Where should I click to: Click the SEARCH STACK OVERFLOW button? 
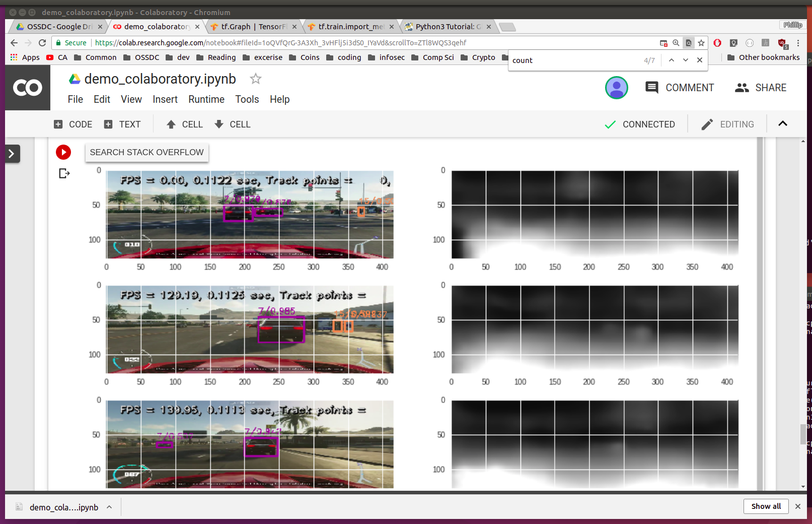tap(146, 152)
